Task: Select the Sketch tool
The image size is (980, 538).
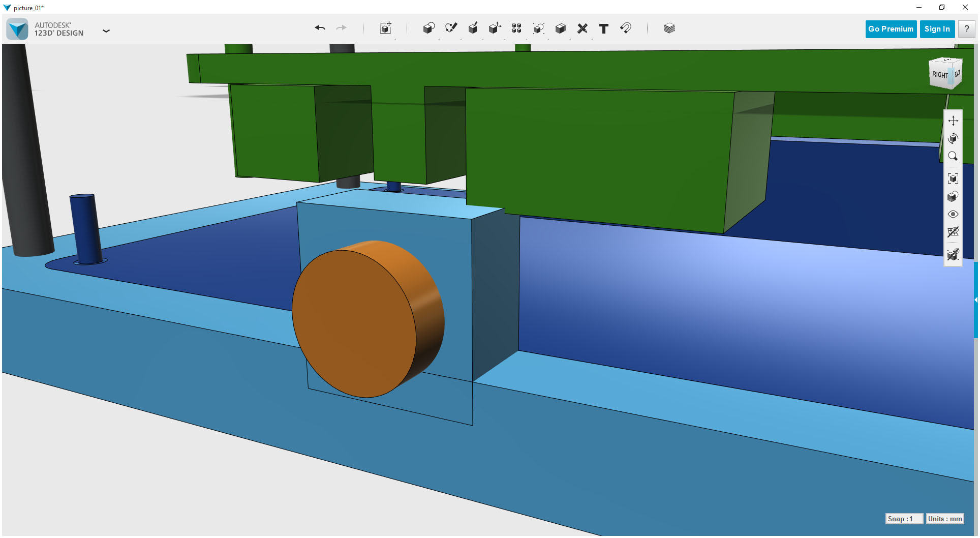Action: coord(451,28)
